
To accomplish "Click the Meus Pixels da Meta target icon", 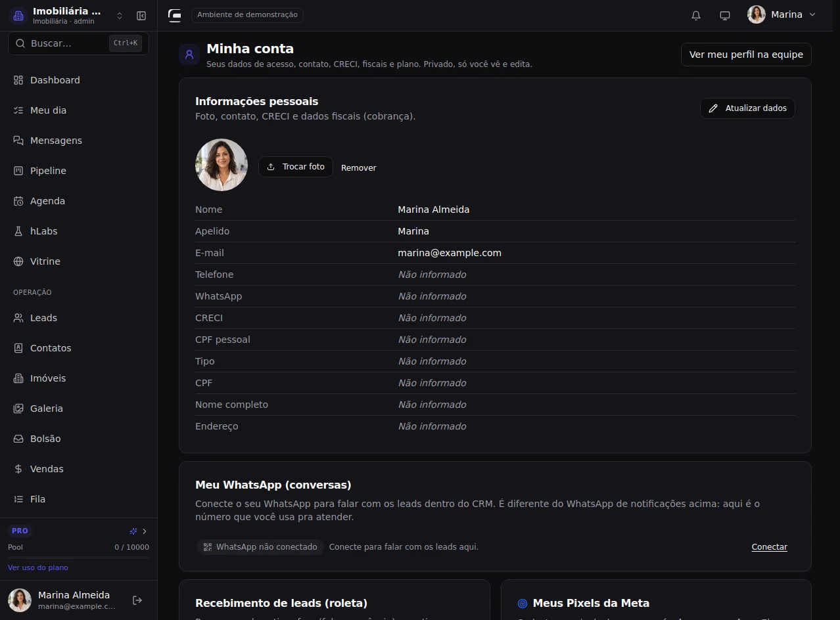I will tap(523, 603).
